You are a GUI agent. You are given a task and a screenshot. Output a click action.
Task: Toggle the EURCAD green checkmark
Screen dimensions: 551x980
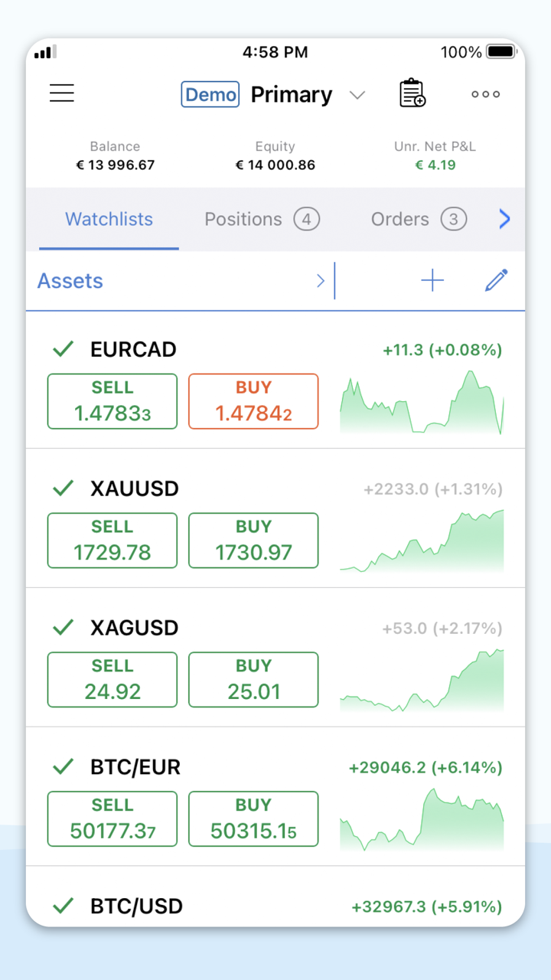[x=63, y=349]
